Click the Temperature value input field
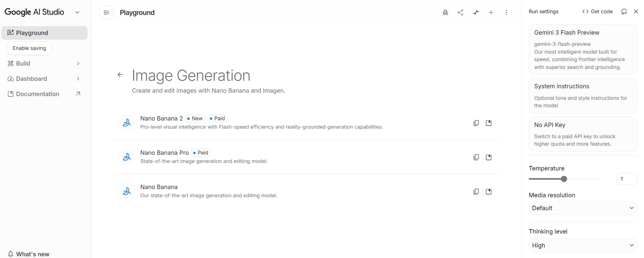 626,179
